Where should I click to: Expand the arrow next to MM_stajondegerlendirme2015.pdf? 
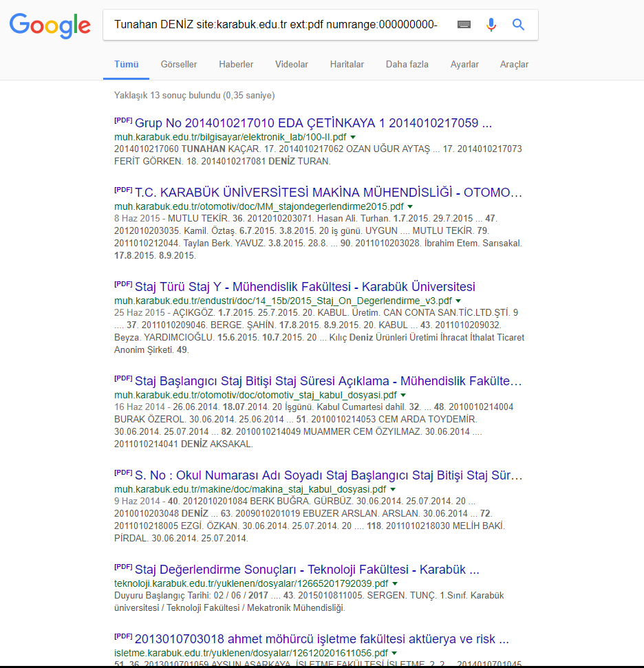[410, 206]
